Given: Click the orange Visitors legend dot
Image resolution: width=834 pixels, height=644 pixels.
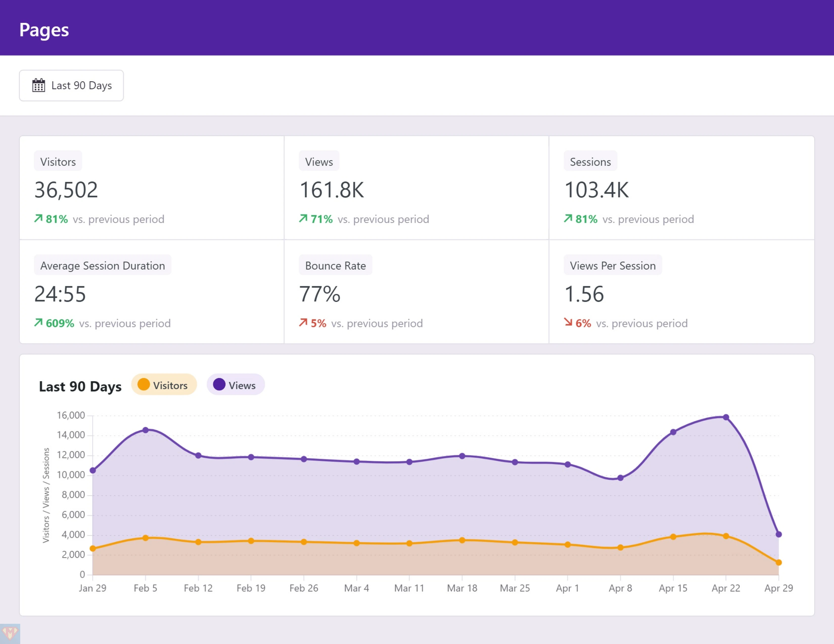Looking at the screenshot, I should pyautogui.click(x=144, y=384).
